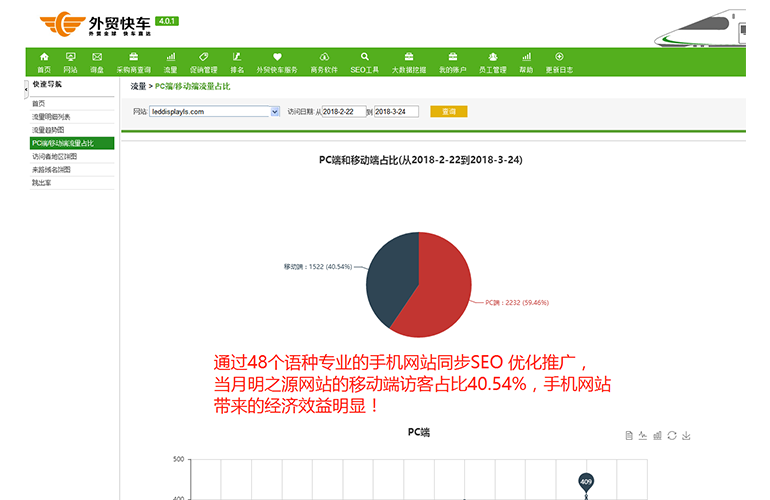Click the 外贸快车 logo
770x500 pixels.
coord(95,24)
